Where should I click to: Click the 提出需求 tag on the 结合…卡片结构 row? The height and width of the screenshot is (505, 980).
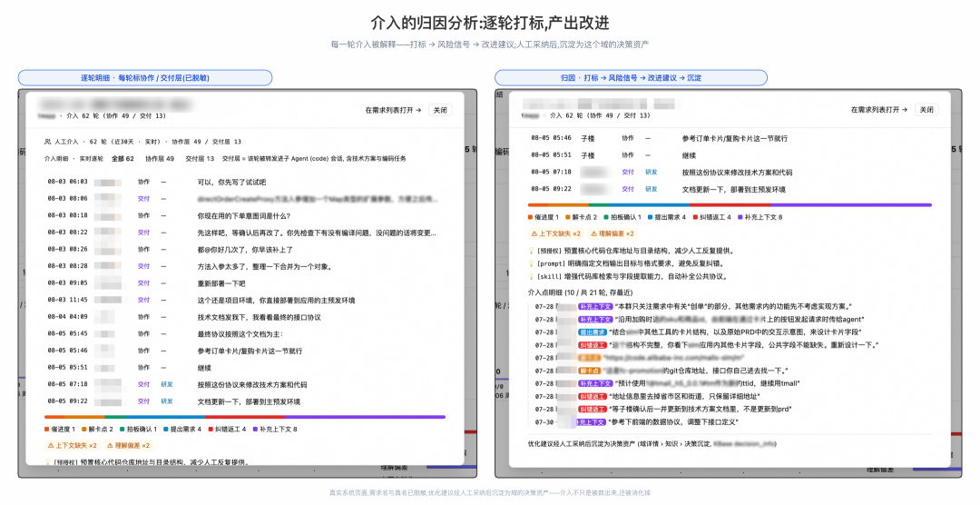coord(593,332)
